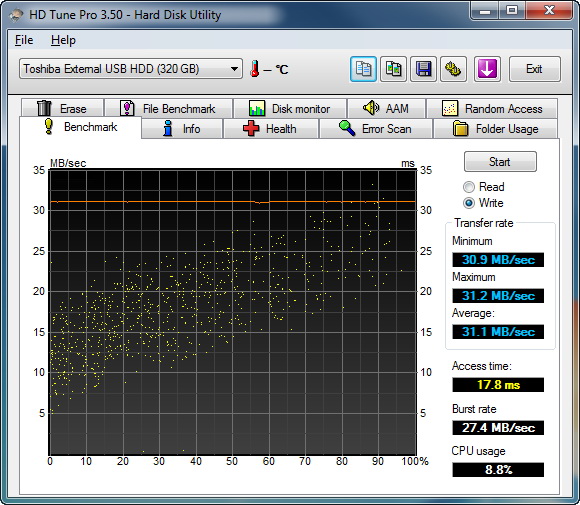Switch to the File Benchmark tab
This screenshot has width=580, height=505.
pos(168,108)
